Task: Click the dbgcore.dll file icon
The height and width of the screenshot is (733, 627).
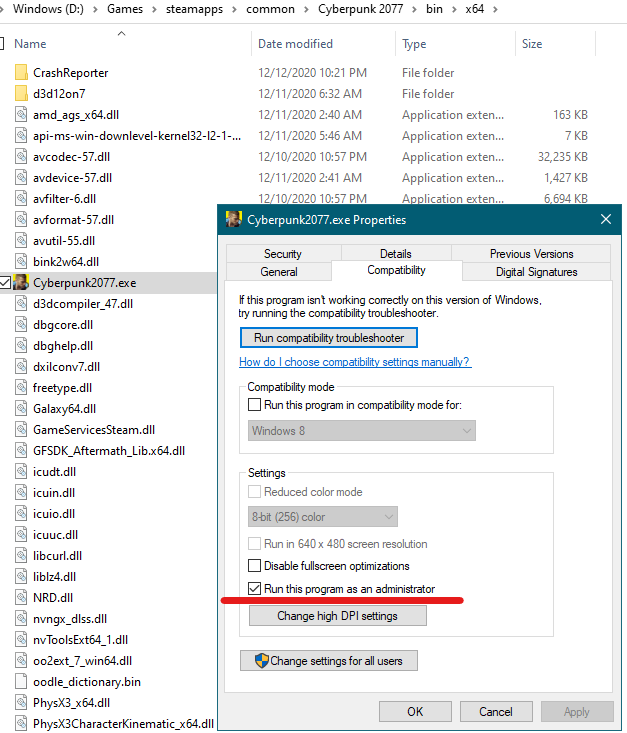Action: point(21,325)
